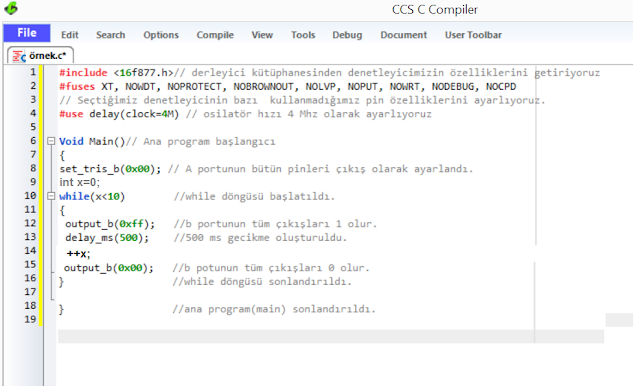
Task: Click the comment '//while döngüsü sonlandırıldı.'
Action: pos(262,282)
